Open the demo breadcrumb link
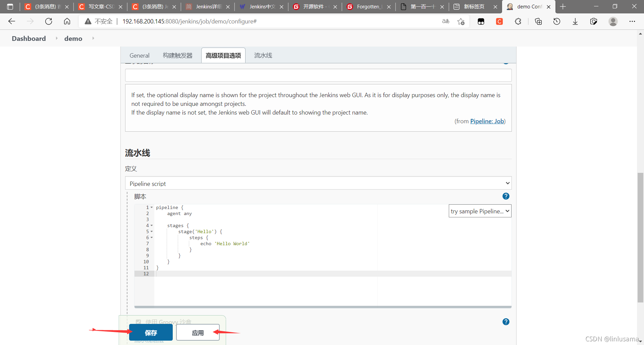This screenshot has width=644, height=345. coord(73,39)
